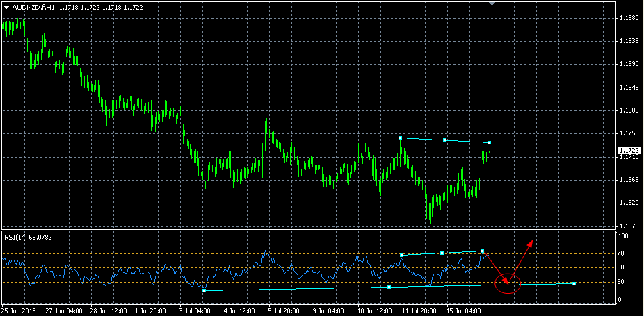Click the left anchor point of the price trendline

(400, 138)
